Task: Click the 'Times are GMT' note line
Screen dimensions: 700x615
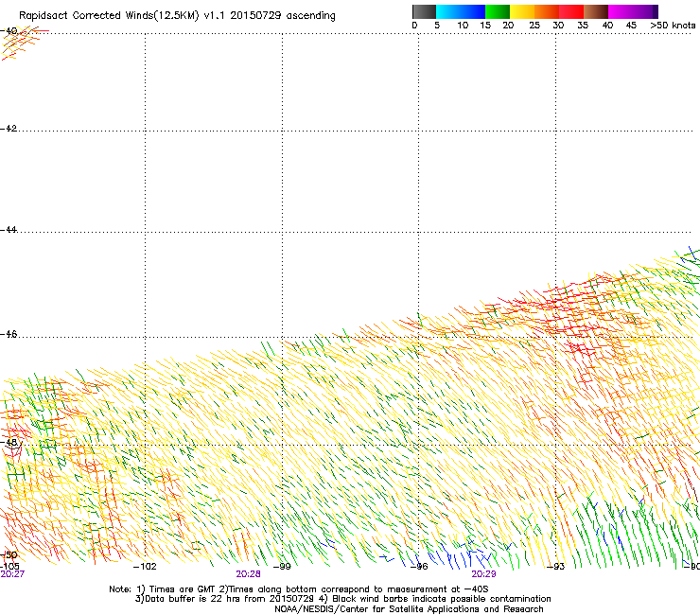Action: (299, 589)
